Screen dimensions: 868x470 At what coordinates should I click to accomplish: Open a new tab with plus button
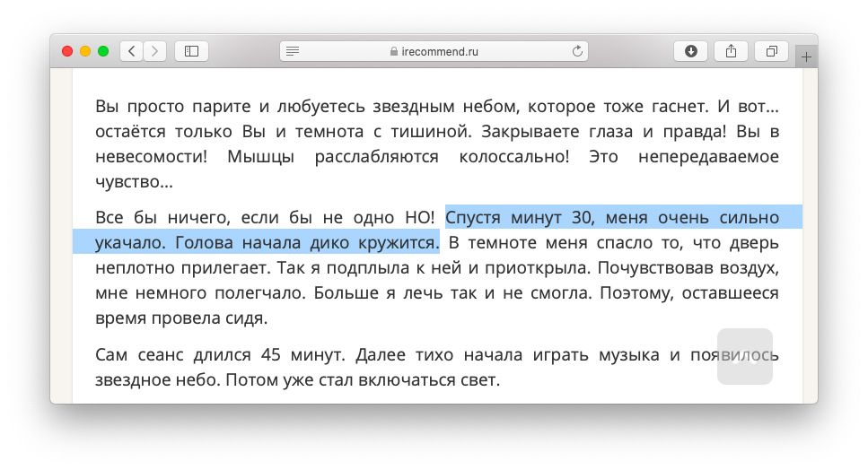click(x=807, y=57)
